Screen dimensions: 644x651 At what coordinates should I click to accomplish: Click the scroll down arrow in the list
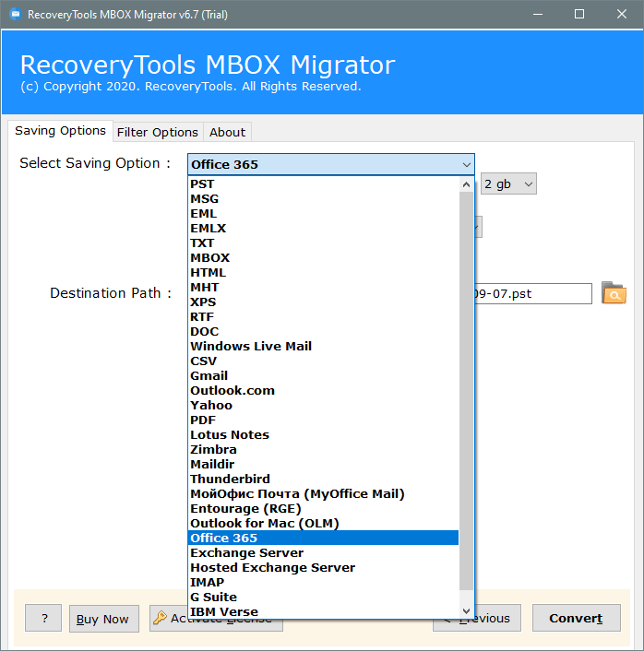point(466,611)
